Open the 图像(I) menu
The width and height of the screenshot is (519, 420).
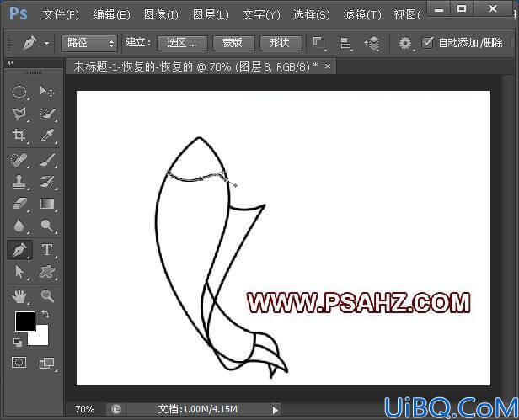161,15
